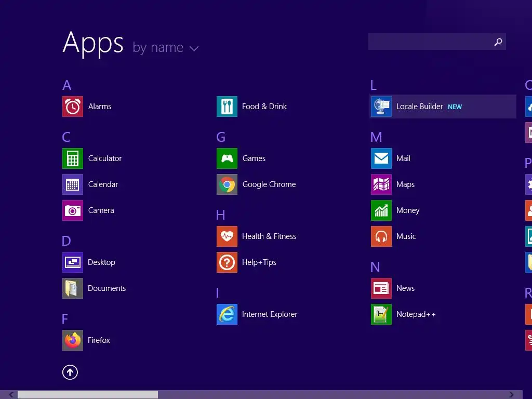Open the Calendar app icon

tap(73, 184)
